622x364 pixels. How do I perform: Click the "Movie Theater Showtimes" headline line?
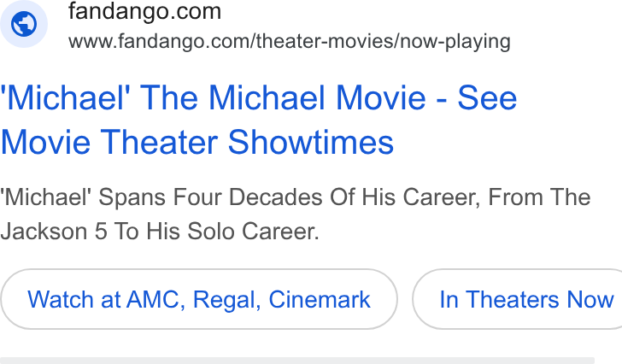tap(197, 142)
